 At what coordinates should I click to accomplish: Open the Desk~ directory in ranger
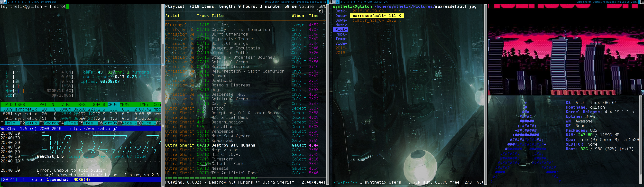pos(341,11)
